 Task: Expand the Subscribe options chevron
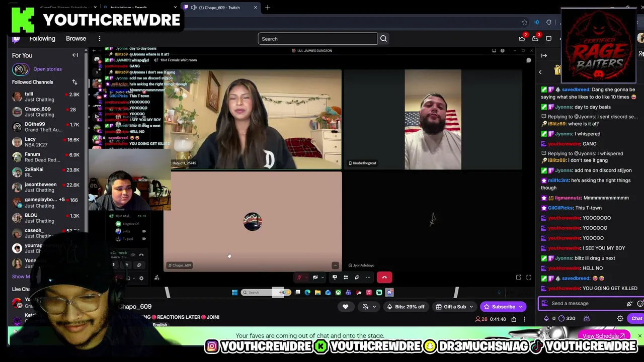coord(520,307)
